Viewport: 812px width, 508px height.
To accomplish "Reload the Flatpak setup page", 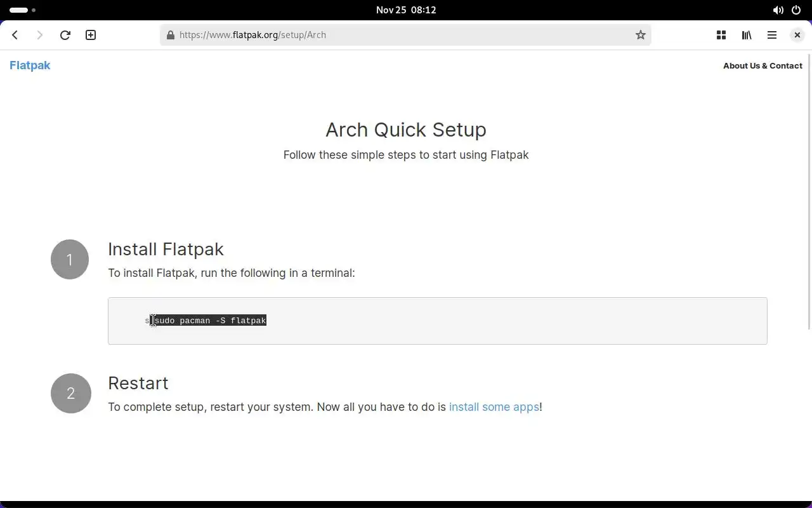I will [65, 35].
